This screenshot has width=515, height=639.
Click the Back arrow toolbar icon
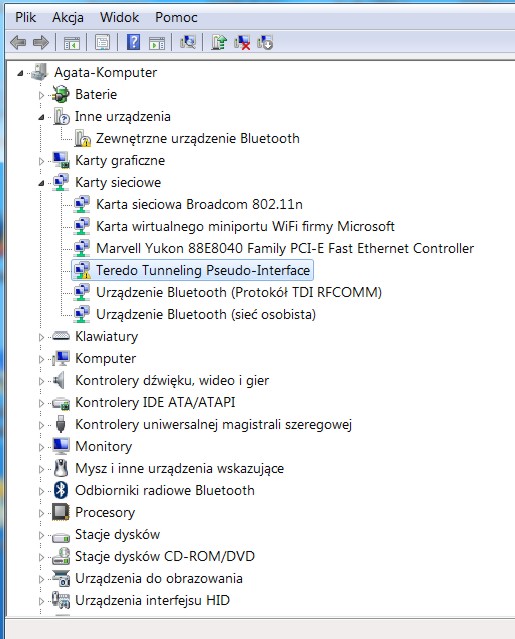click(x=18, y=42)
